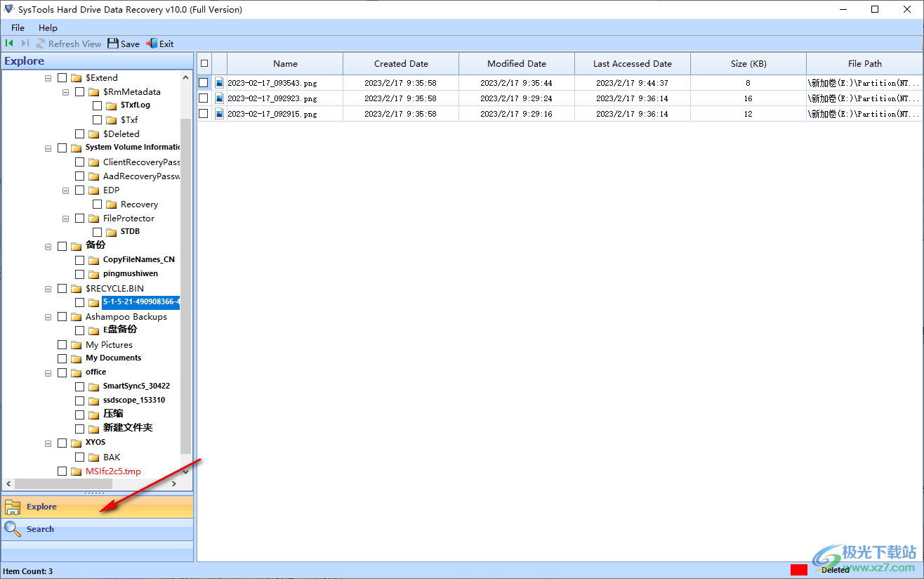
Task: Tick the CopyFileNames_CN folder checkbox
Action: point(80,260)
